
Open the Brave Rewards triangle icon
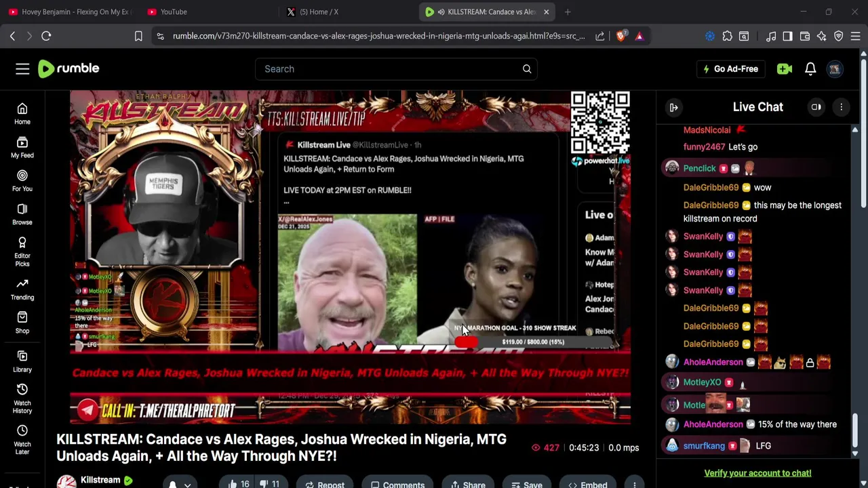coord(639,36)
